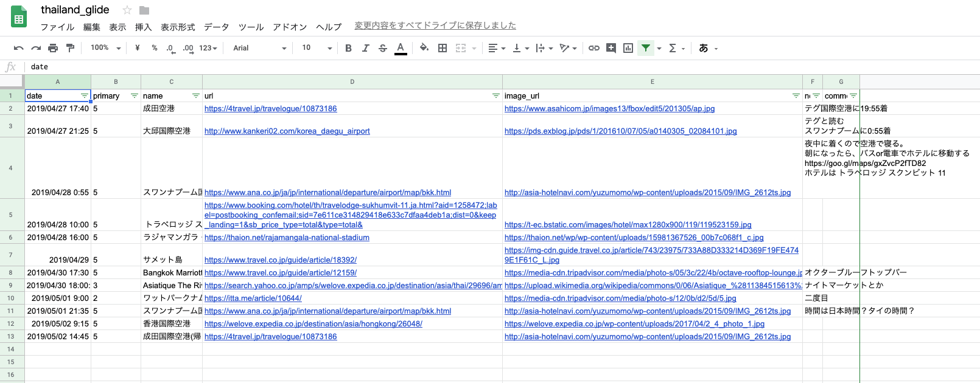Viewport: 980px width, 383px height.
Task: Toggle strikethrough formatting
Action: coord(382,48)
